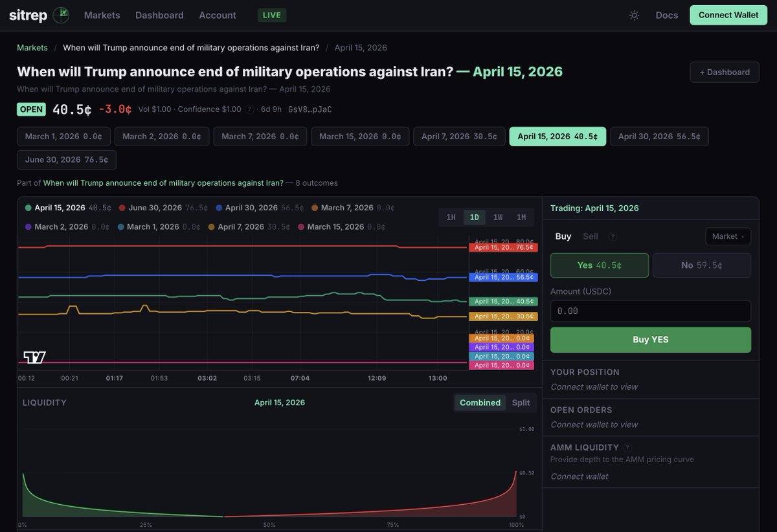Viewport: 777px width, 532px height.
Task: Select the March 7, 2026 outcome chip
Action: tap(260, 137)
